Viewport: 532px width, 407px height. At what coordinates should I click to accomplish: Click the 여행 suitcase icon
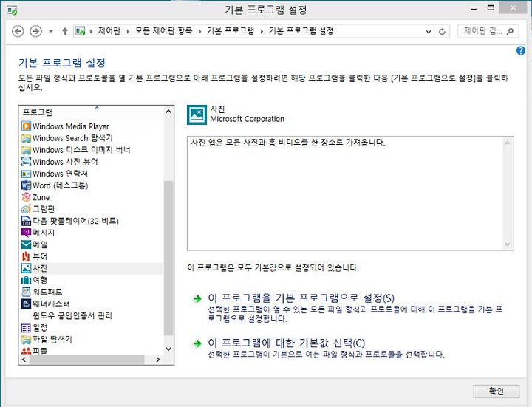tap(26, 280)
